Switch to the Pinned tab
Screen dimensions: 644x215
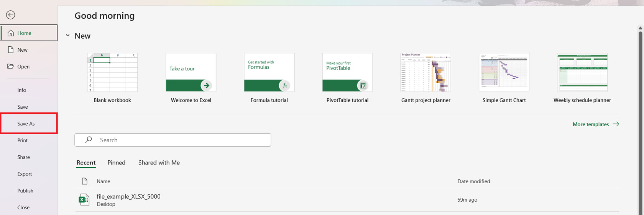pos(117,163)
